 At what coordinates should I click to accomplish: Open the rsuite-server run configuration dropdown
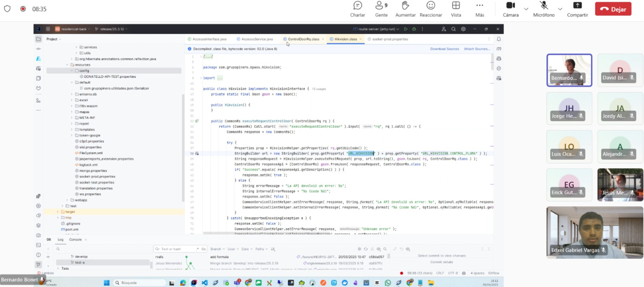pos(376,29)
